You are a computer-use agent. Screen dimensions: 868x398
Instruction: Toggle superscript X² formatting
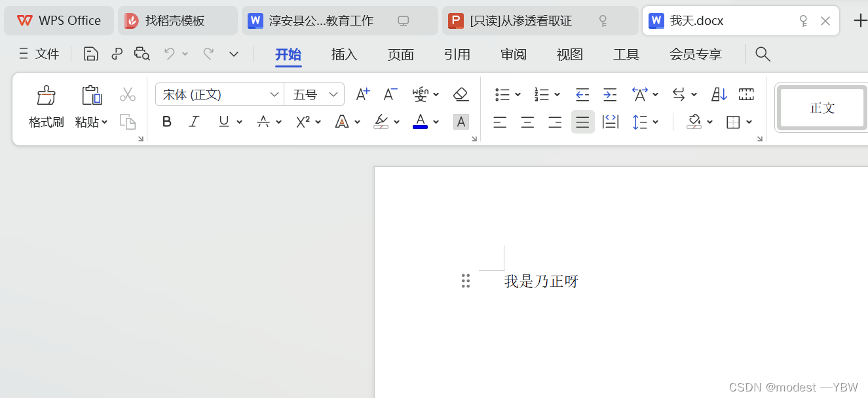(x=303, y=122)
